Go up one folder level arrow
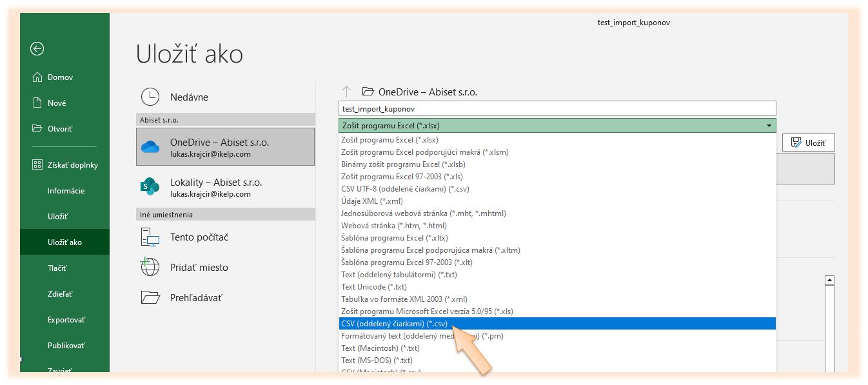Viewport: 868px width, 385px height. [x=346, y=92]
